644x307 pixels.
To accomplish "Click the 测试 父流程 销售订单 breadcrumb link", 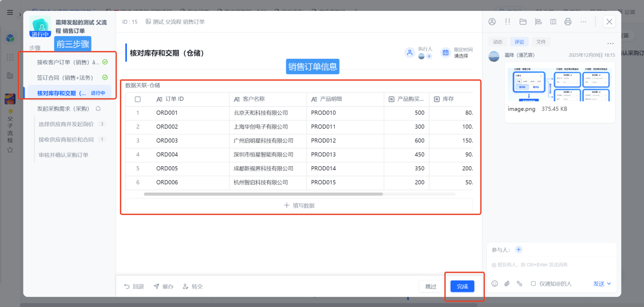I will pos(175,22).
